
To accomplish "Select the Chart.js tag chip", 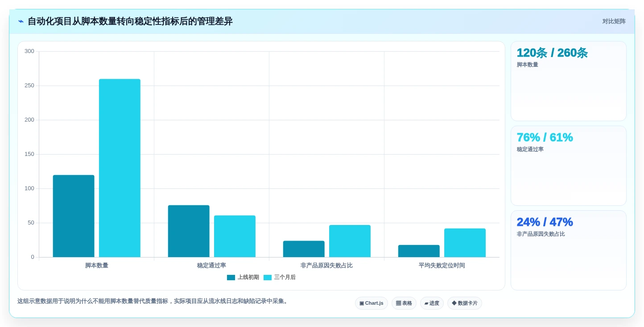I will tap(372, 303).
